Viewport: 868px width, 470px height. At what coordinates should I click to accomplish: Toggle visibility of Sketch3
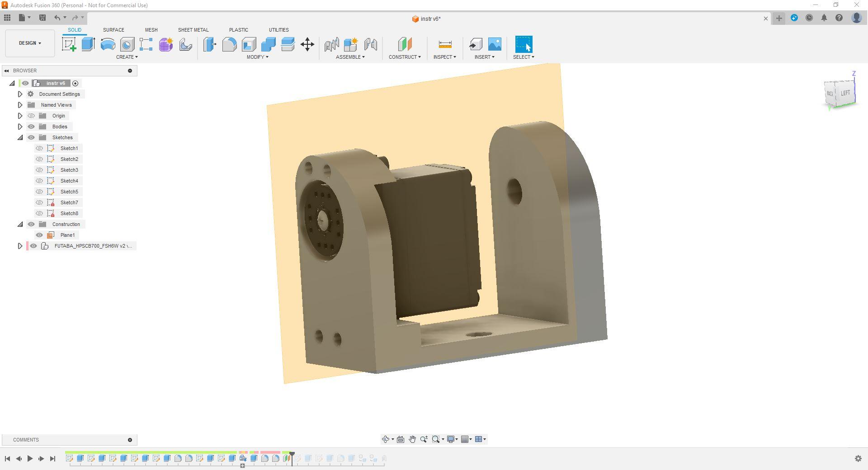coord(39,170)
